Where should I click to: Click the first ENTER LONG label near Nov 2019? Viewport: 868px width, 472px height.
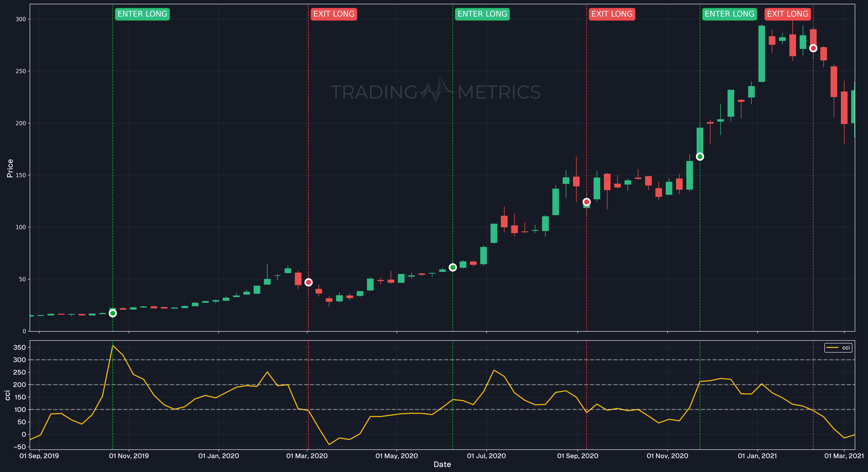pos(142,14)
